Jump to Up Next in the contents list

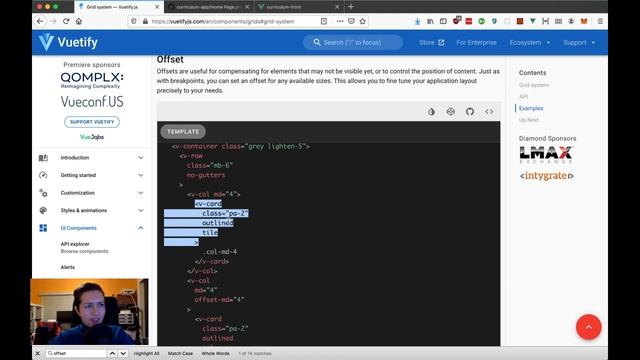[529, 120]
